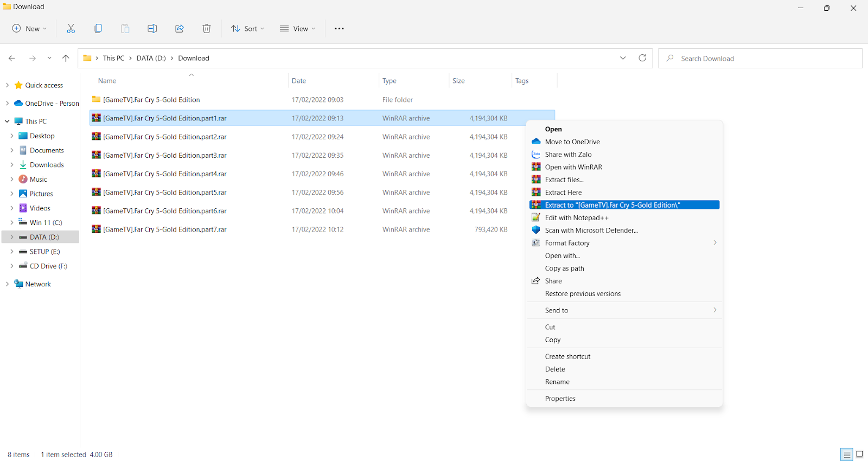Click the Zalo icon in context menu
The height and width of the screenshot is (461, 868).
(536, 154)
